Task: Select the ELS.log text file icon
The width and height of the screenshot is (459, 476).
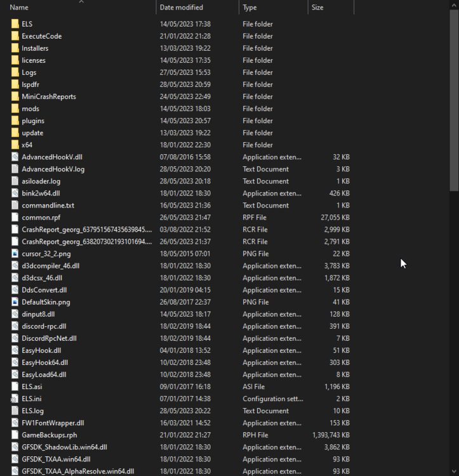Action: (15, 411)
